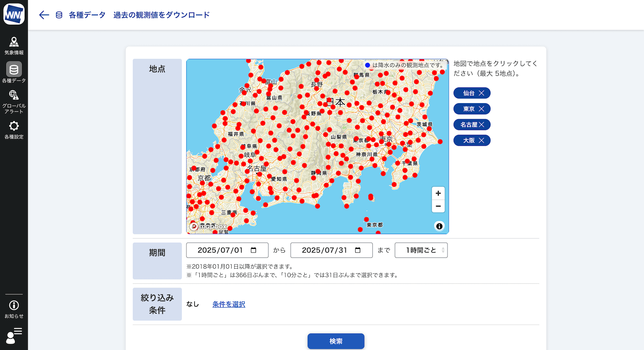Open the start date calendar picker
The image size is (644, 350).
254,250
